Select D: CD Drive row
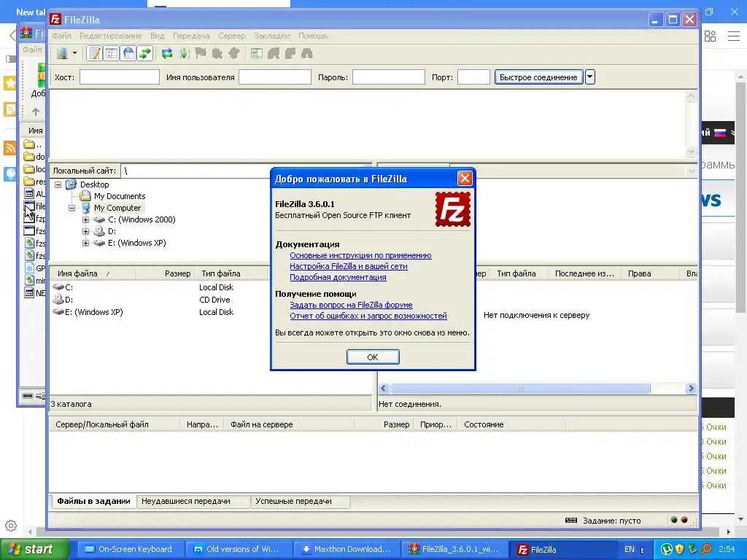The width and height of the screenshot is (747, 560). click(x=158, y=300)
